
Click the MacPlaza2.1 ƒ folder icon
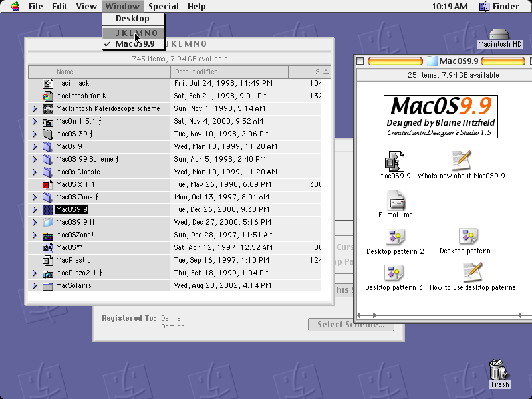click(47, 273)
